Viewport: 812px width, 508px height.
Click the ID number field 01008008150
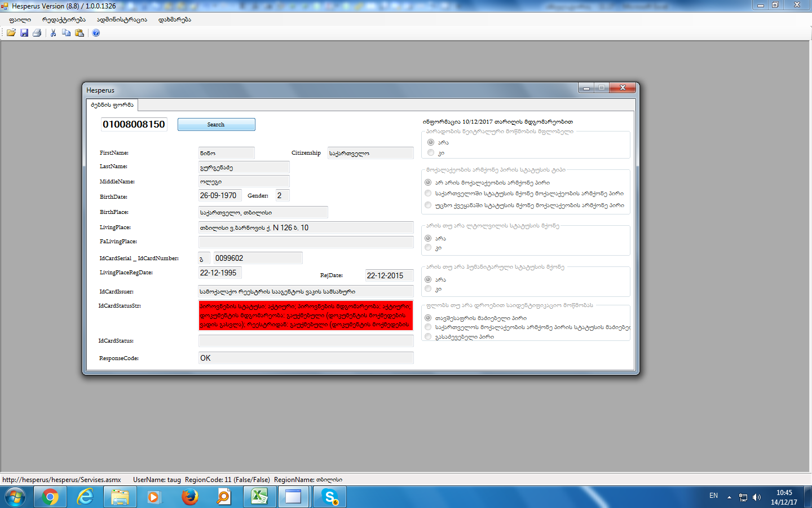click(134, 124)
